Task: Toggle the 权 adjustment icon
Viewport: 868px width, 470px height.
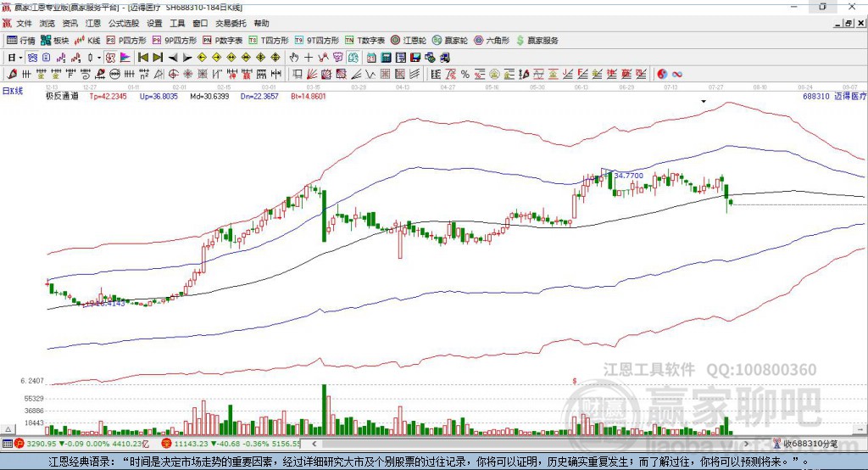Action: (111, 58)
